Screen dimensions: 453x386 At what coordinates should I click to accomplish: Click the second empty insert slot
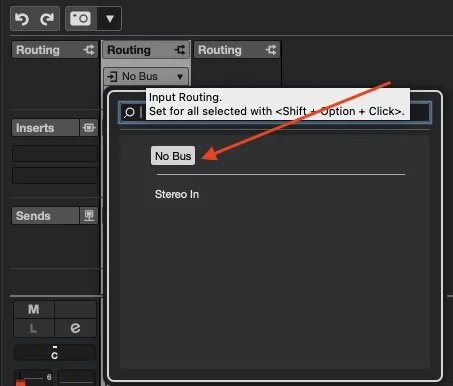click(55, 175)
